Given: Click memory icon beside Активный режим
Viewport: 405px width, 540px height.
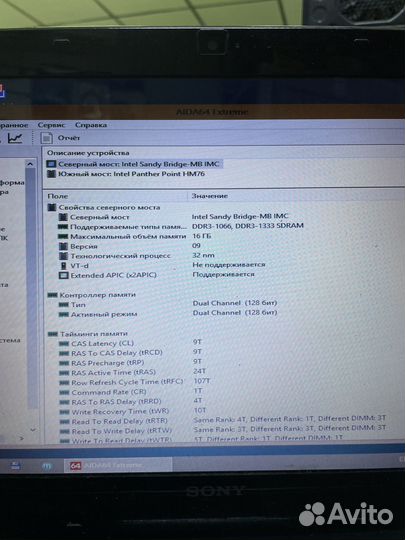Looking at the screenshot, I should coord(64,314).
